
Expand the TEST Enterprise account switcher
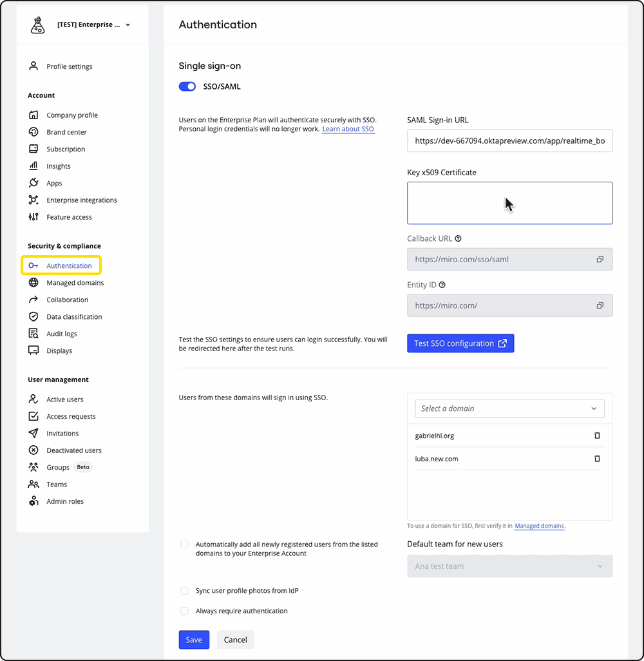click(x=93, y=25)
